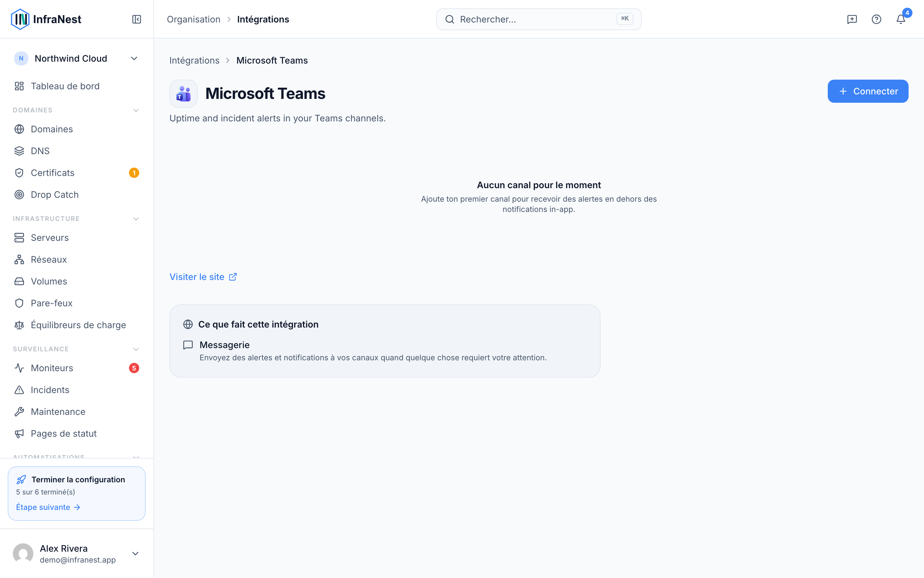Click the demo@infranest.app email text
The width and height of the screenshot is (924, 578).
(x=78, y=560)
